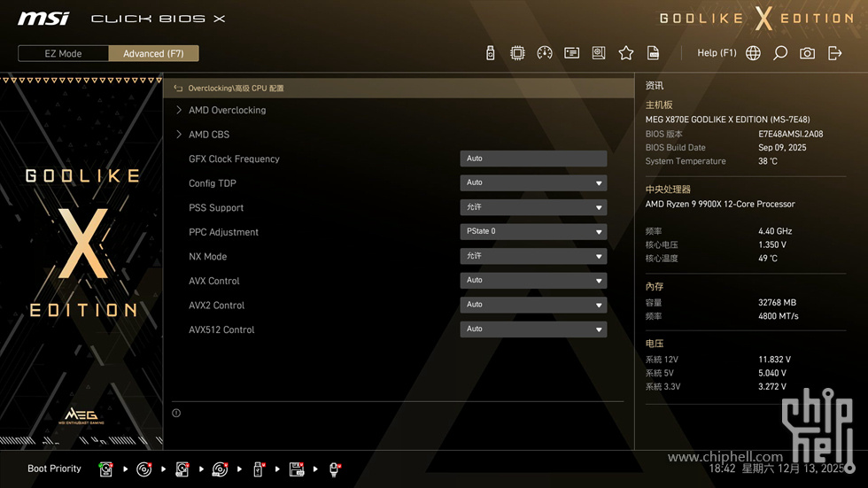Image resolution: width=868 pixels, height=488 pixels.
Task: Click the exit icon at top right
Action: tap(834, 53)
